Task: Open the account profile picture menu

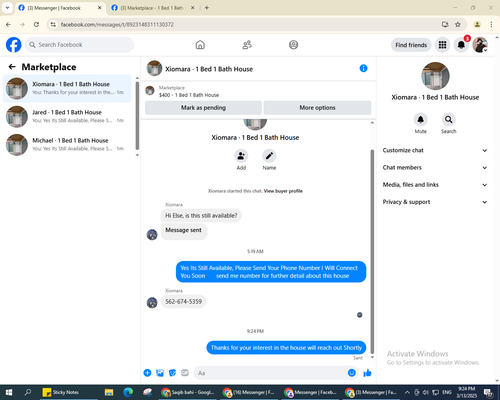Action: [480, 45]
